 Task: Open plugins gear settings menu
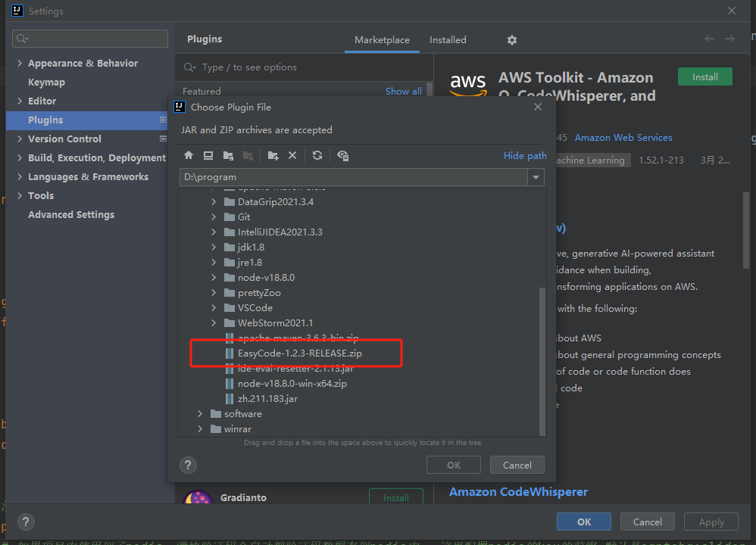click(512, 40)
